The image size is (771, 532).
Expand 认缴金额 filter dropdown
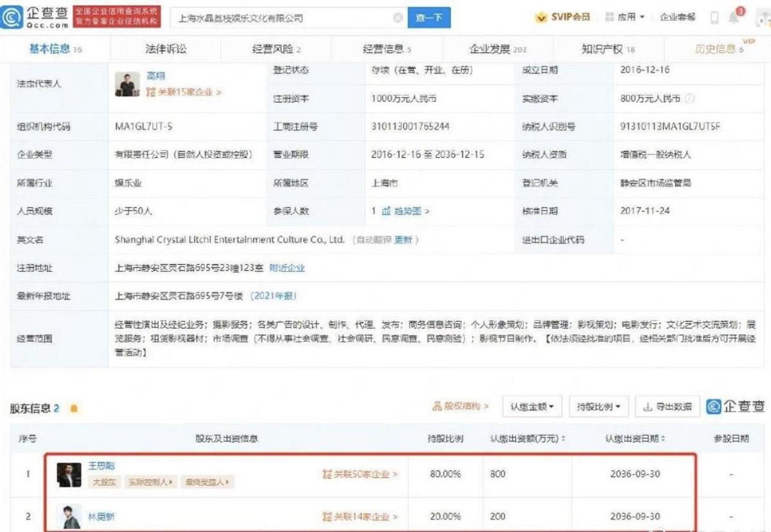point(532,407)
